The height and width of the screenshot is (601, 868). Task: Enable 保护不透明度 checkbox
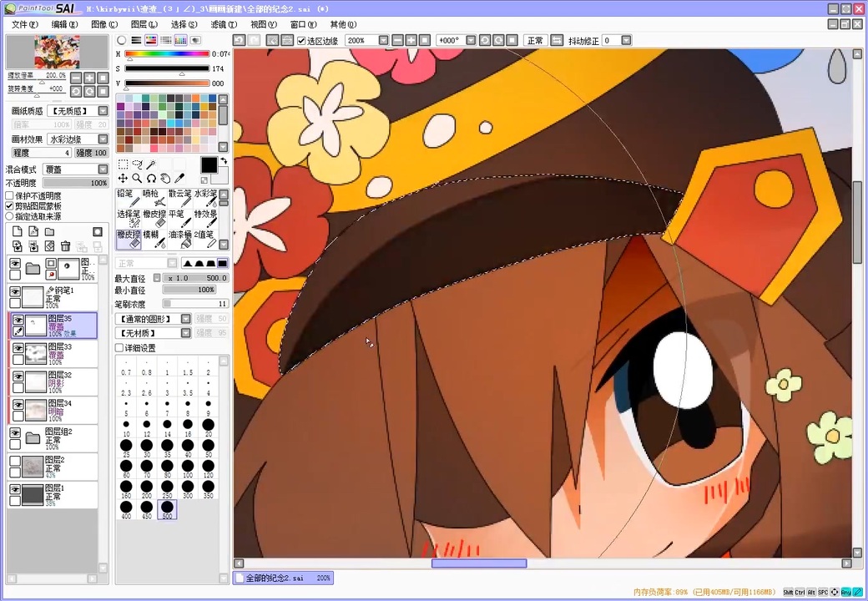tap(9, 196)
